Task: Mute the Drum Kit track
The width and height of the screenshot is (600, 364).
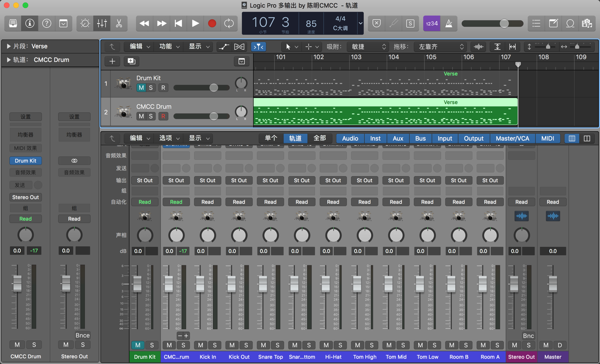Action: [x=141, y=88]
